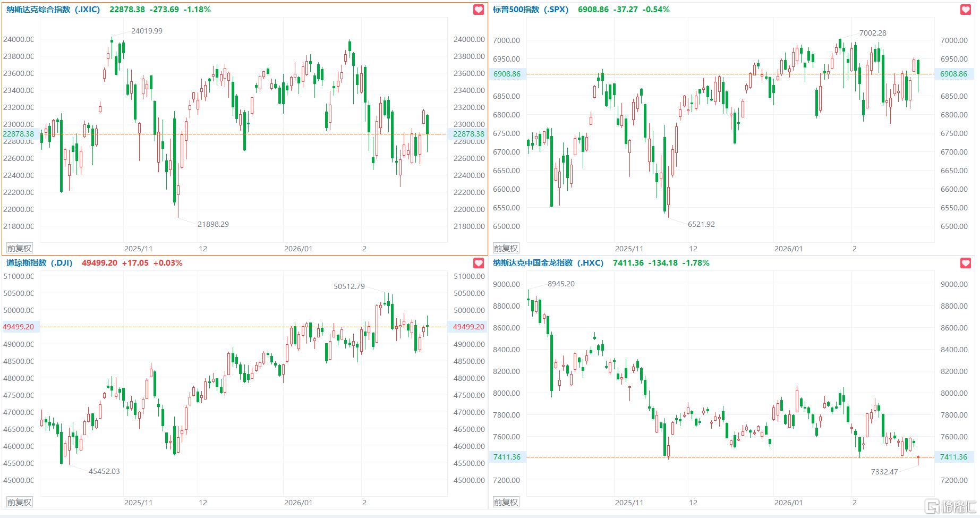
Task: Select the 21898.29 low price marker
Action: coord(213,224)
